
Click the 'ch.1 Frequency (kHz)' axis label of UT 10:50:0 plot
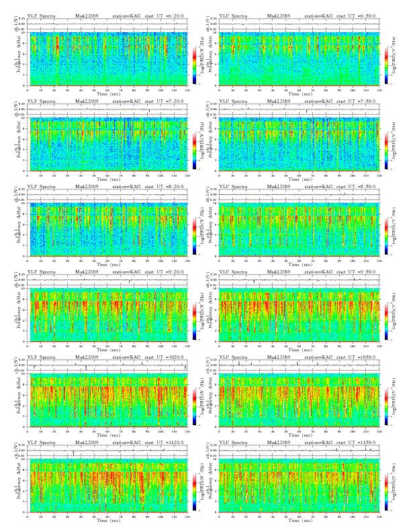[210, 400]
